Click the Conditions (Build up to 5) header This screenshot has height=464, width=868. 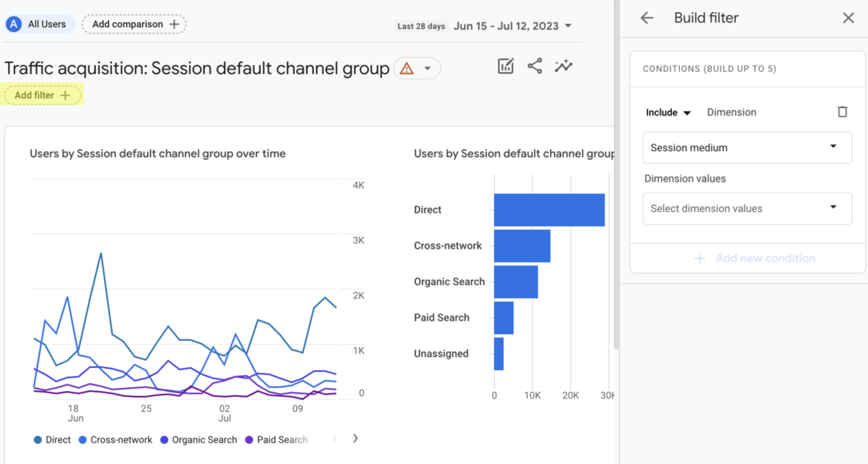click(x=709, y=69)
